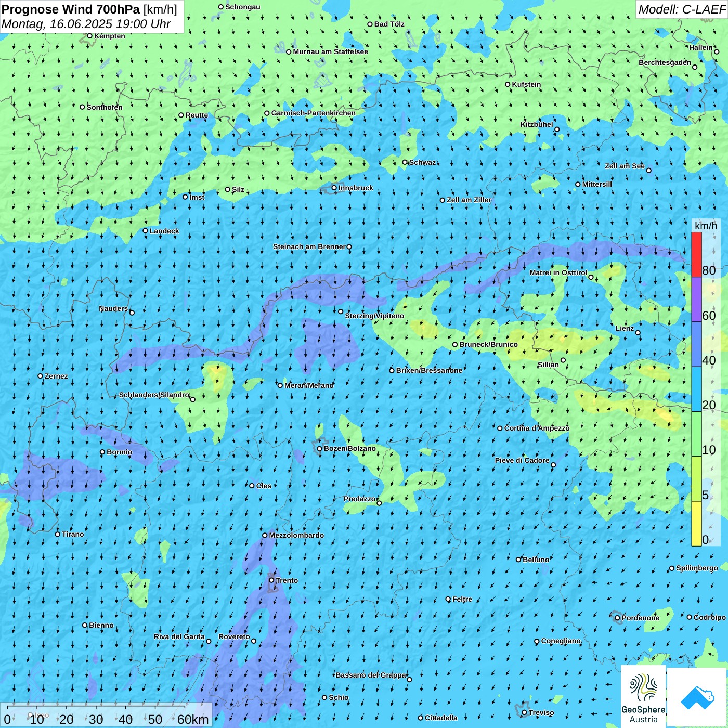Click the Bormio city label
The width and height of the screenshot is (728, 728).
pyautogui.click(x=119, y=452)
